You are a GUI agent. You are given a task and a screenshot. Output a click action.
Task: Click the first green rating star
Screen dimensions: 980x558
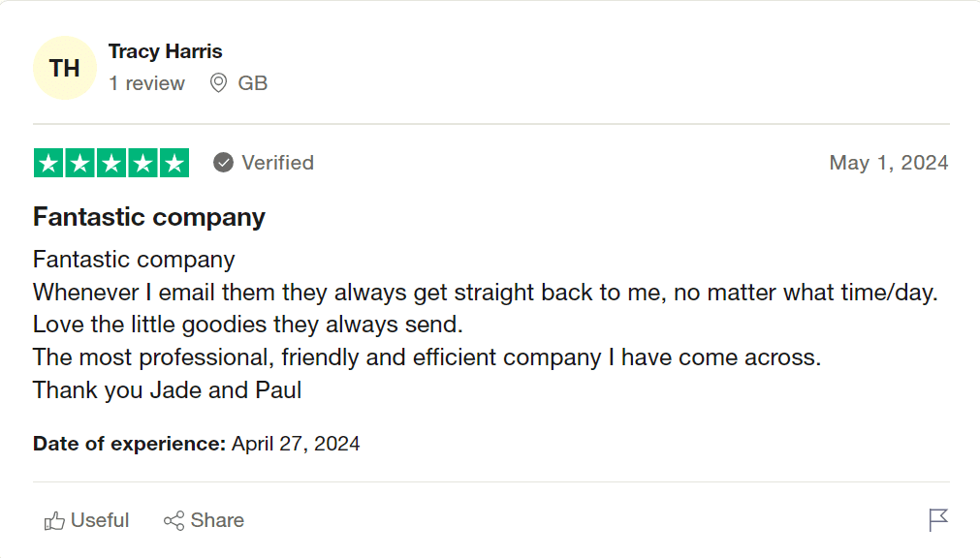tap(48, 163)
